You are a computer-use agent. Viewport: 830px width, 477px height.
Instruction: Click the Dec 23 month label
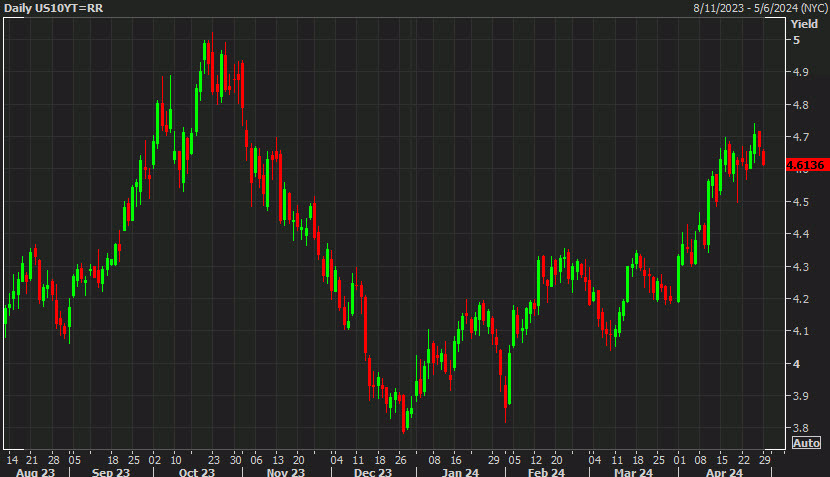pos(373,472)
